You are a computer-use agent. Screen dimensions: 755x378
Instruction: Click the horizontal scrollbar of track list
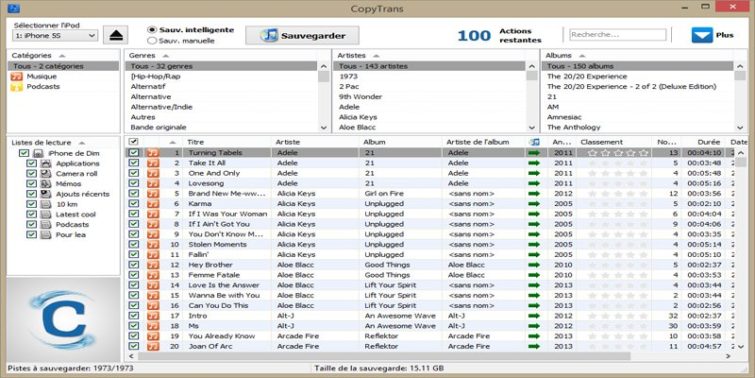pyautogui.click(x=384, y=356)
